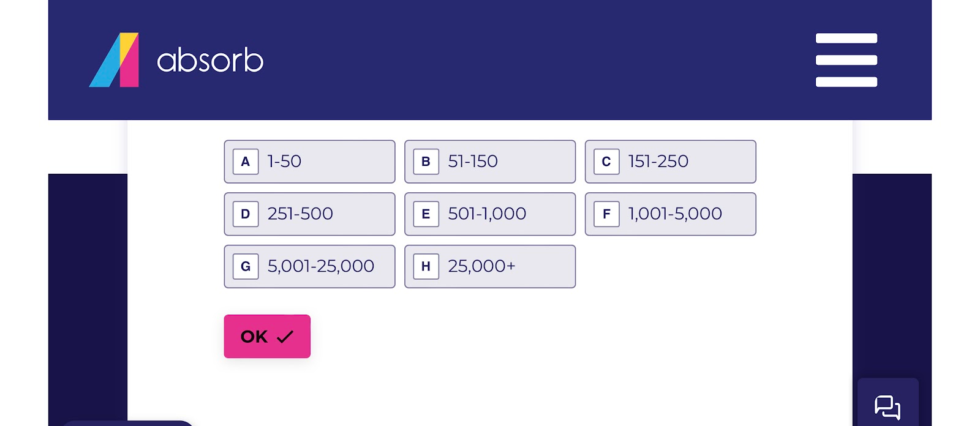
Task: Click the absorb logo in the header
Action: 178,59
